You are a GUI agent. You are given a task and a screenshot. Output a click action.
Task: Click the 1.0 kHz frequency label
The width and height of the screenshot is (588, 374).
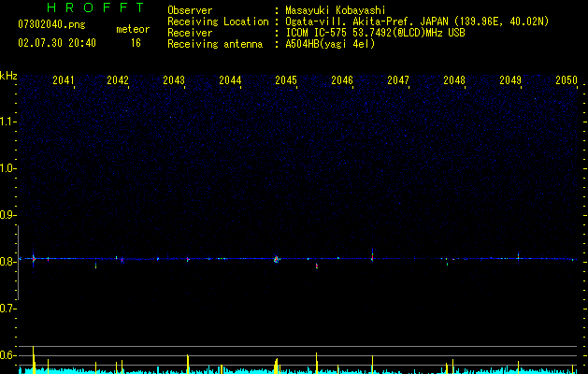8,168
